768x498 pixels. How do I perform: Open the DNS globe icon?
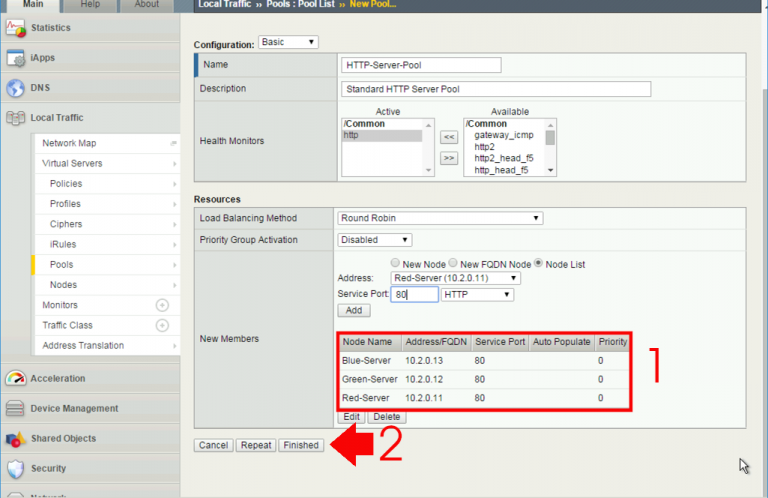click(x=16, y=88)
